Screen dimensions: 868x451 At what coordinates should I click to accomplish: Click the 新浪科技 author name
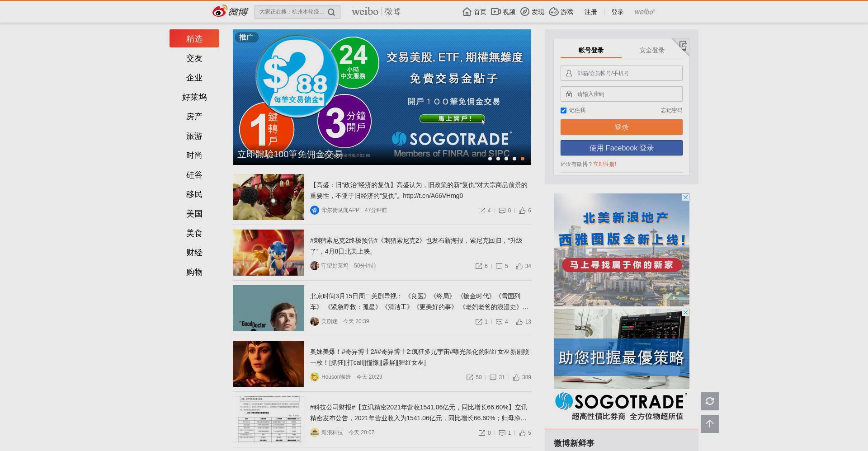[x=332, y=432]
